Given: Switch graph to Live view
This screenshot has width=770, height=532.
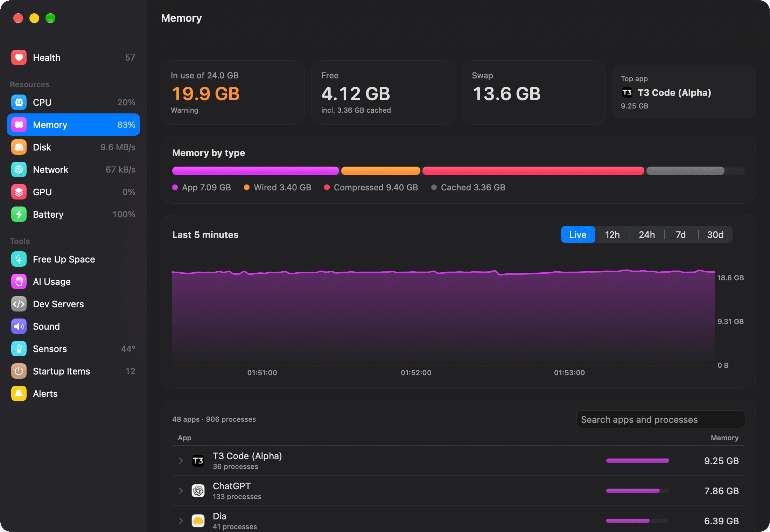Looking at the screenshot, I should 578,234.
